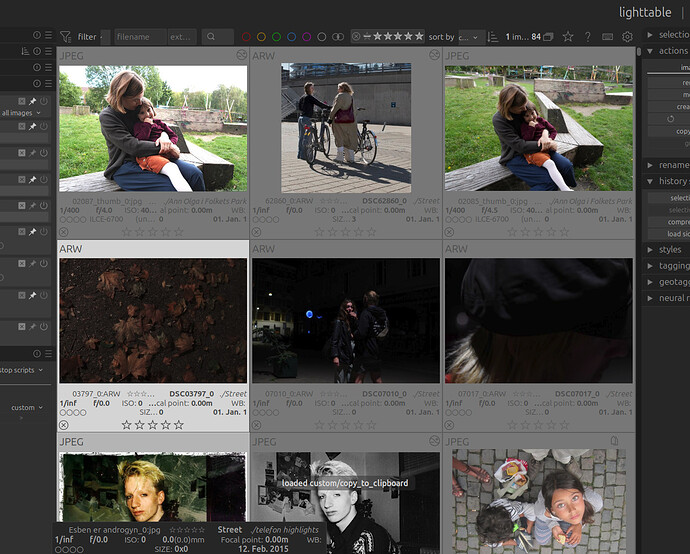Click the altered-image icon on the ARW bicycle thumbnail
Screen dimensions: 690x554
click(x=434, y=55)
